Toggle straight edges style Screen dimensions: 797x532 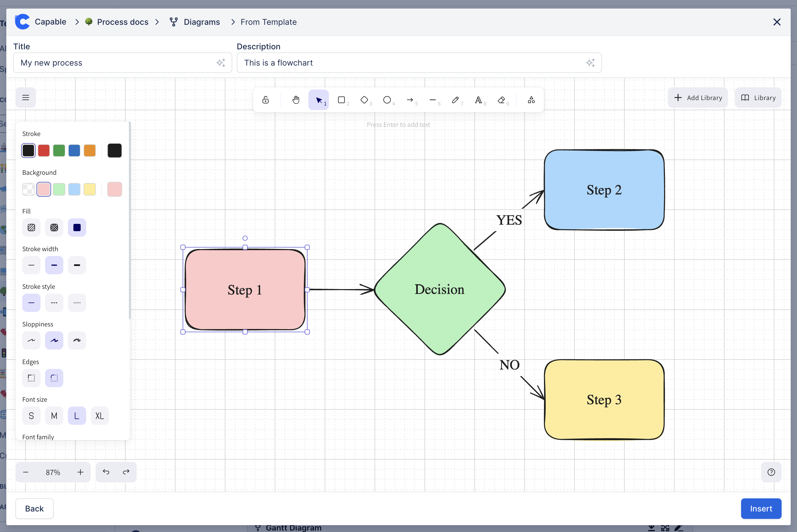(x=31, y=378)
